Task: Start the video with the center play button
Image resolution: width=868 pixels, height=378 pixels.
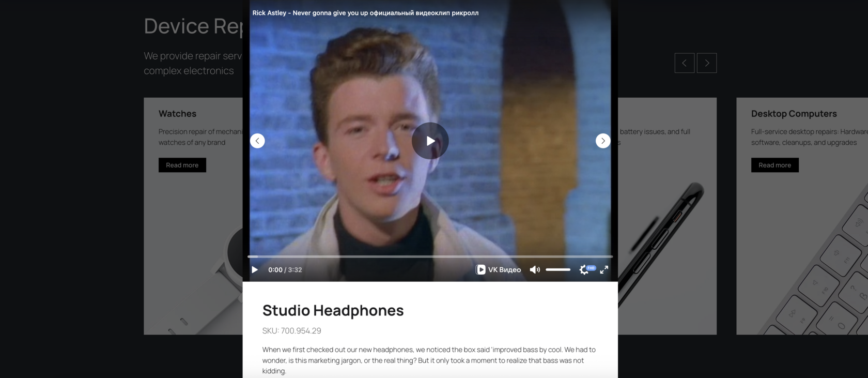Action: coord(430,141)
